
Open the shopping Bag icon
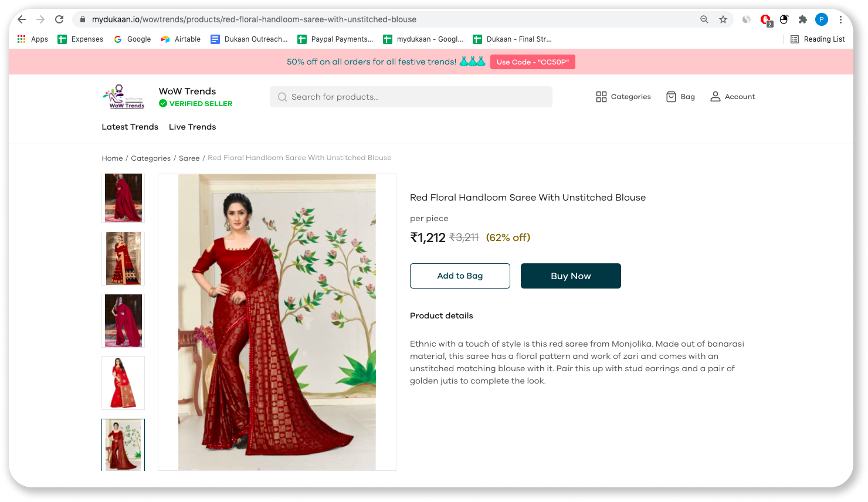(x=671, y=96)
